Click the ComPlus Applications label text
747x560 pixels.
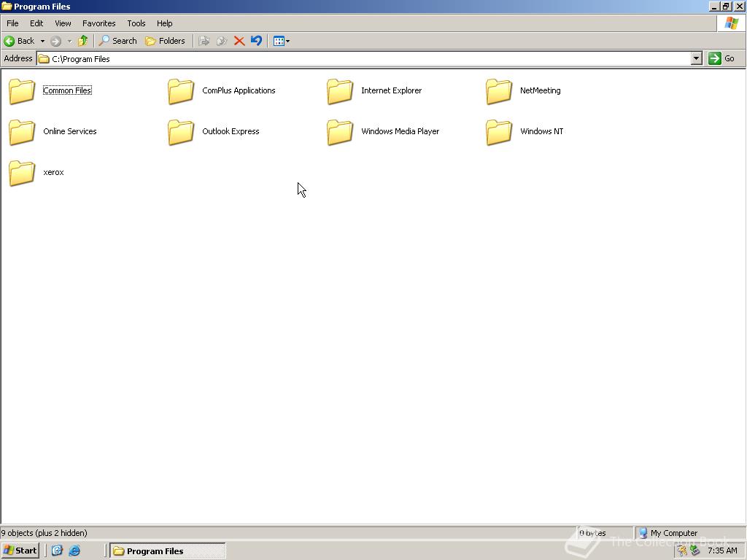coord(239,90)
